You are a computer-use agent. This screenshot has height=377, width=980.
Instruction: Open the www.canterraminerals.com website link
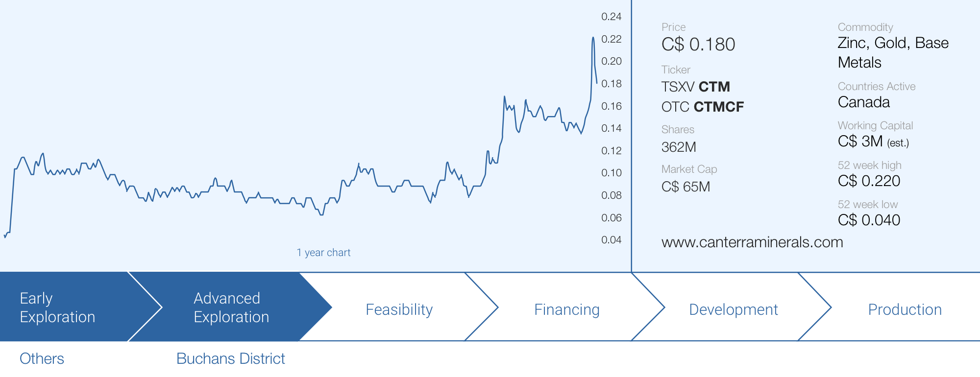click(x=752, y=242)
